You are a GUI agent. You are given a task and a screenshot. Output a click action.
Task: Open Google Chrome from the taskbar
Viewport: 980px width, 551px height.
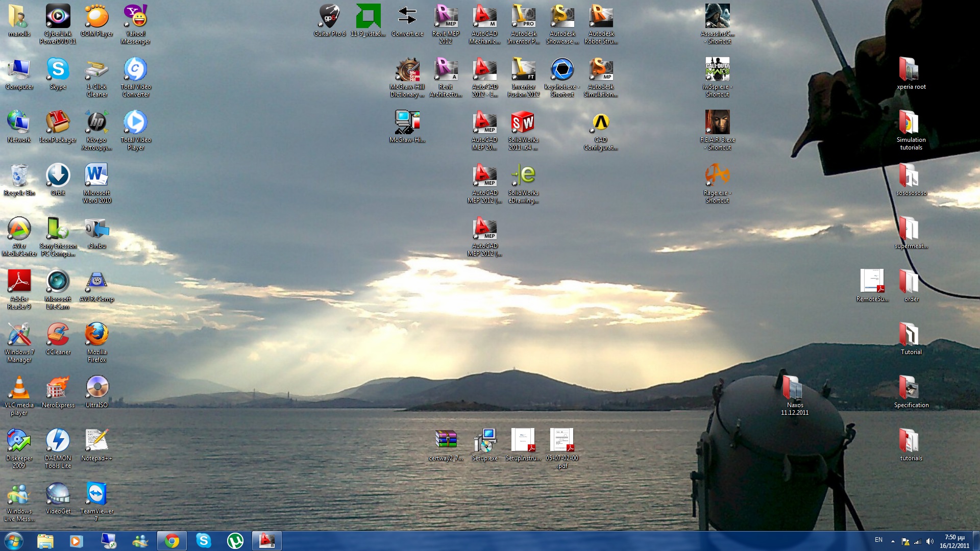(172, 541)
